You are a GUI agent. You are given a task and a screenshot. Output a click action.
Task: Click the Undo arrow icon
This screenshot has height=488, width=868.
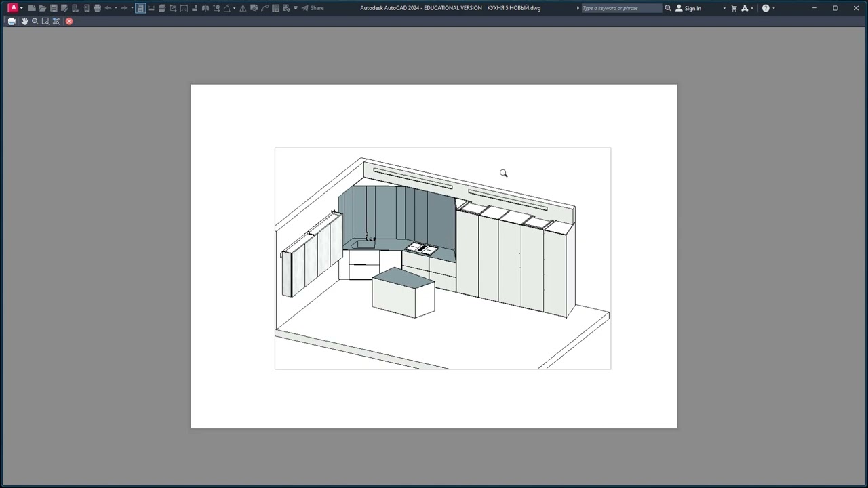pyautogui.click(x=108, y=8)
